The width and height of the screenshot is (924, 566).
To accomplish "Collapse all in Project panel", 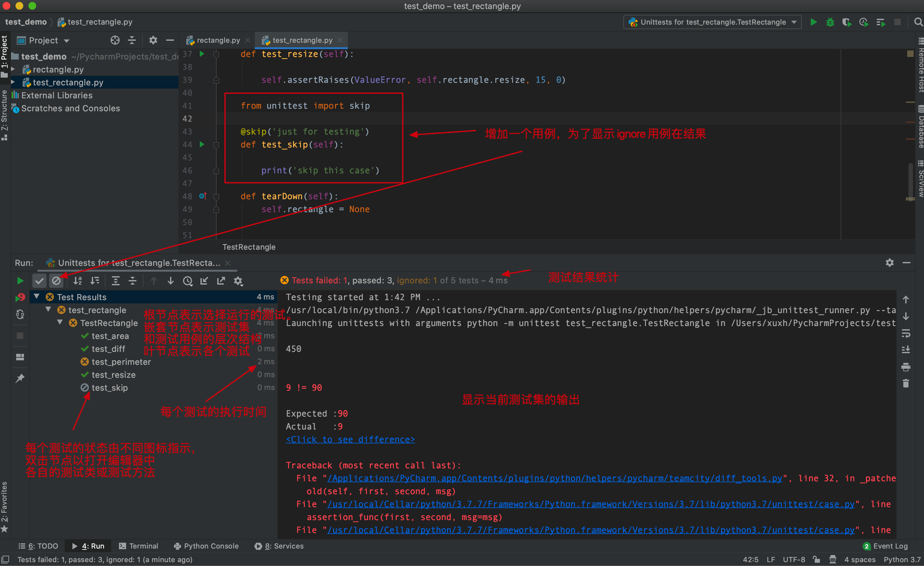I will coord(132,40).
